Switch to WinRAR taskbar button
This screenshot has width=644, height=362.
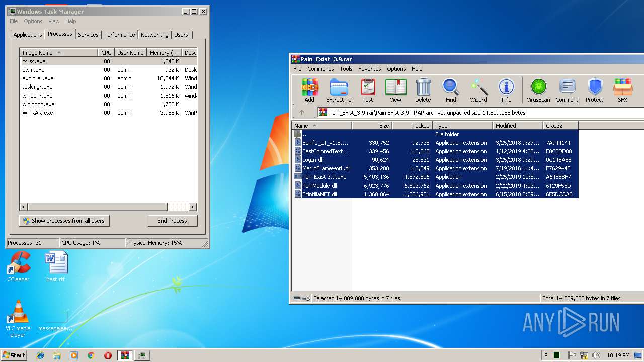pyautogui.click(x=125, y=355)
